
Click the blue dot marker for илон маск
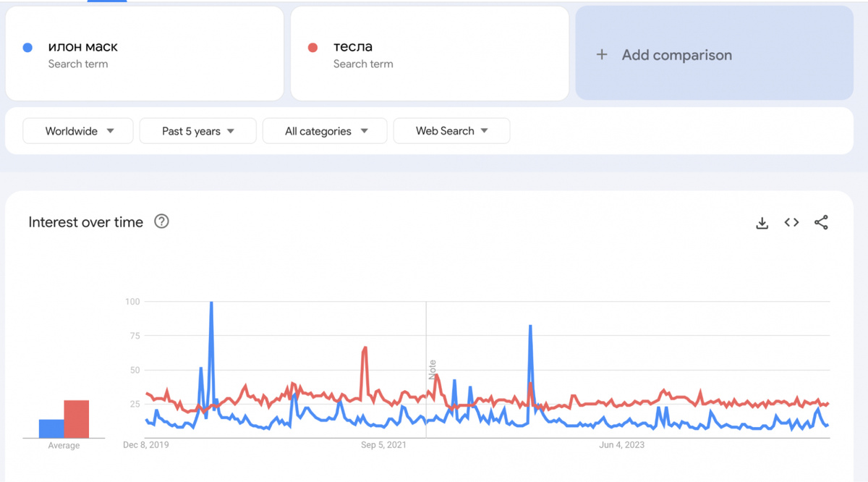27,46
